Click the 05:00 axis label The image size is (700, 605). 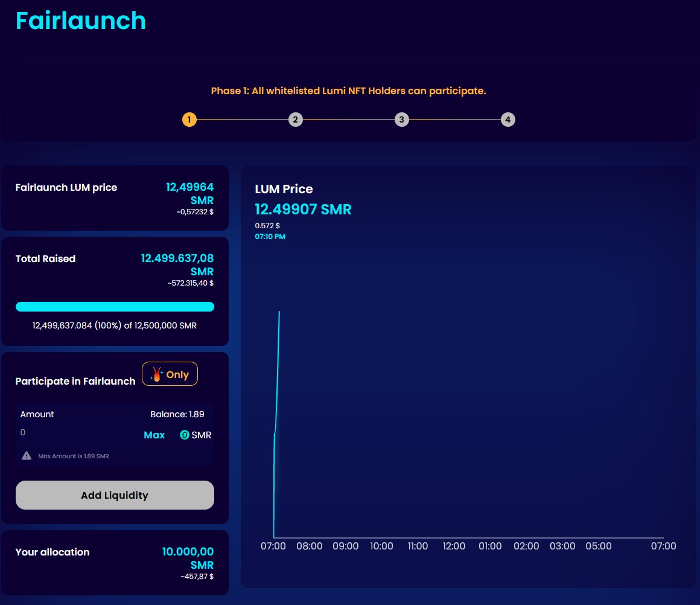click(599, 546)
